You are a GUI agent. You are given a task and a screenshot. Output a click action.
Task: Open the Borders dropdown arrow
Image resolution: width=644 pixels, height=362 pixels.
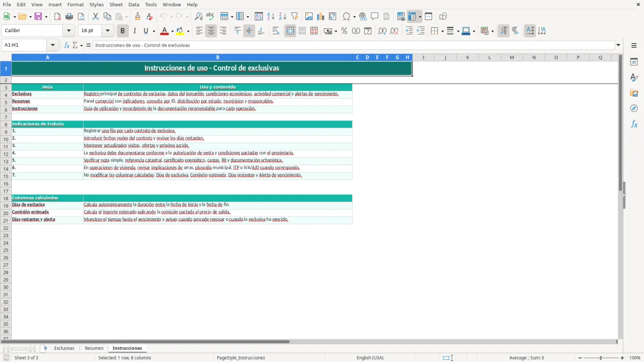[442, 31]
